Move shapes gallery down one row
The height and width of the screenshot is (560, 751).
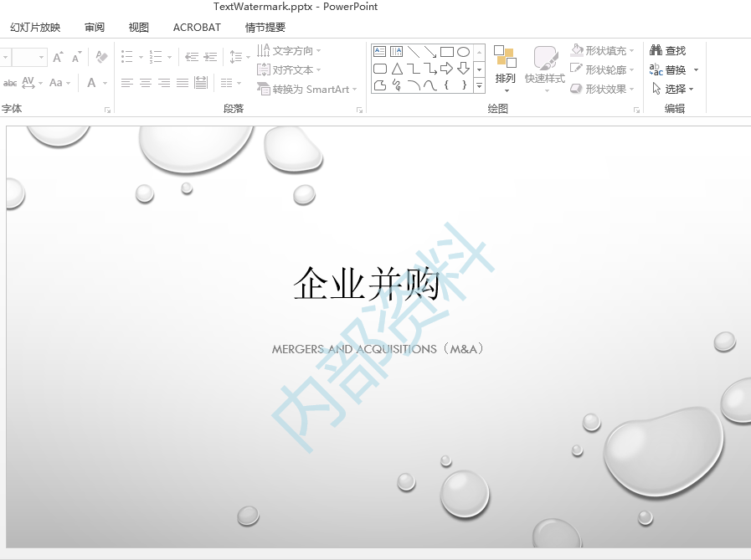[480, 69]
